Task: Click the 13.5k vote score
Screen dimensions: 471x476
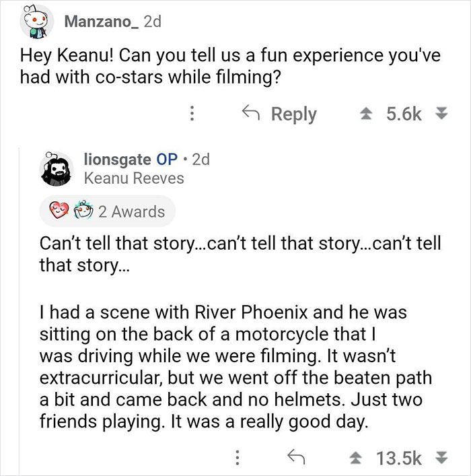Action: (x=401, y=459)
